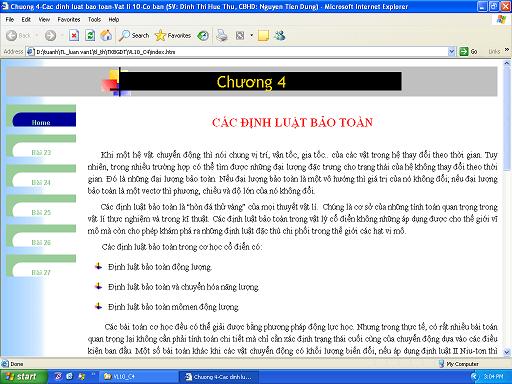Open the File menu
The width and height of the screenshot is (512, 384).
click(10, 20)
